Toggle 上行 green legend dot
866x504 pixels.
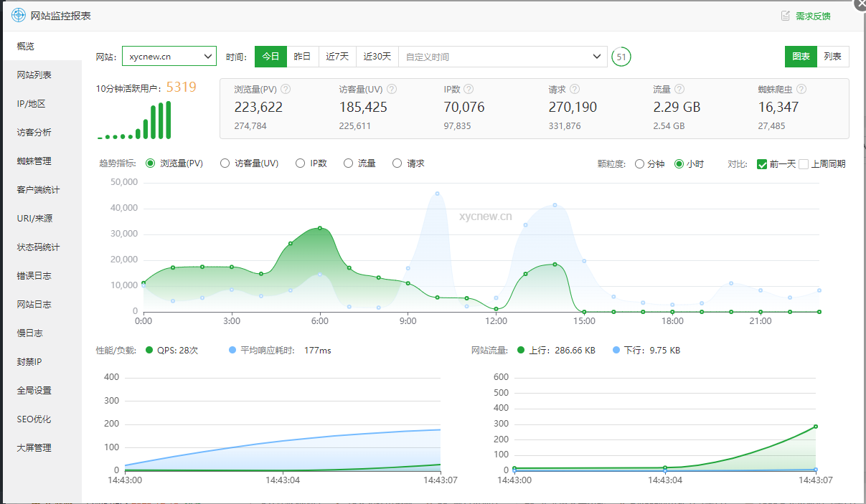click(x=521, y=350)
